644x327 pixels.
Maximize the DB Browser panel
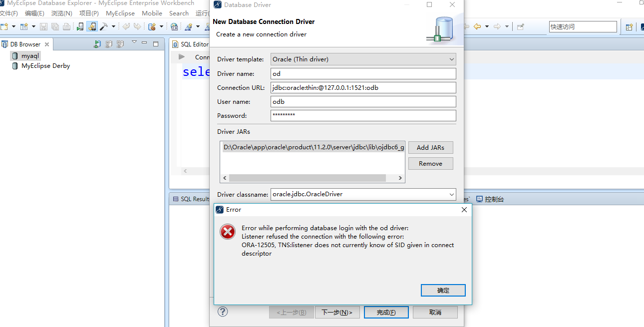155,44
